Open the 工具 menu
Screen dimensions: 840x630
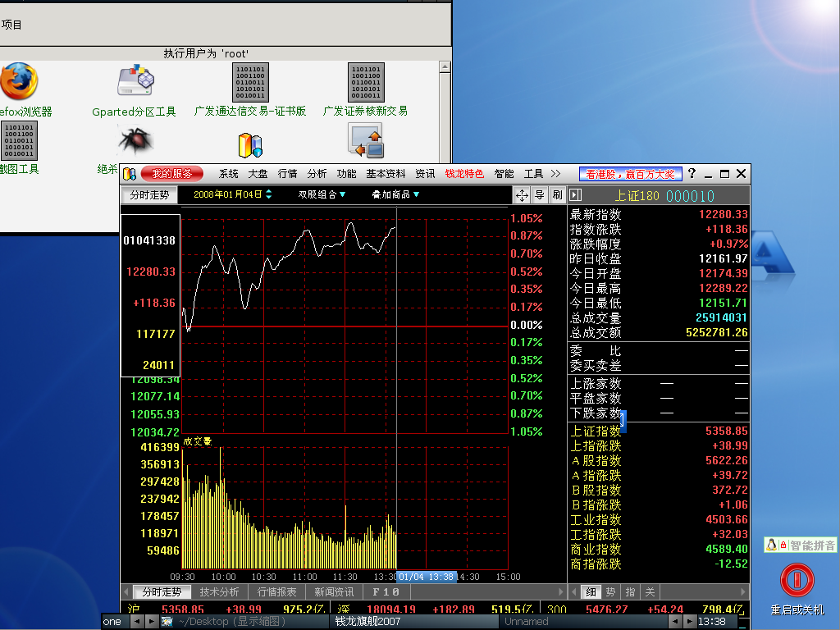tap(533, 174)
